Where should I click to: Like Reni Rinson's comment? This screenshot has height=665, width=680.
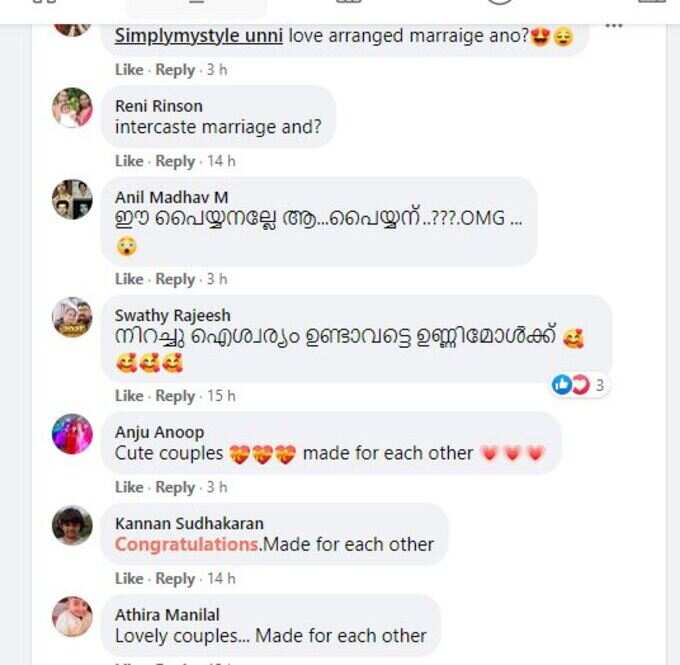coord(129,161)
